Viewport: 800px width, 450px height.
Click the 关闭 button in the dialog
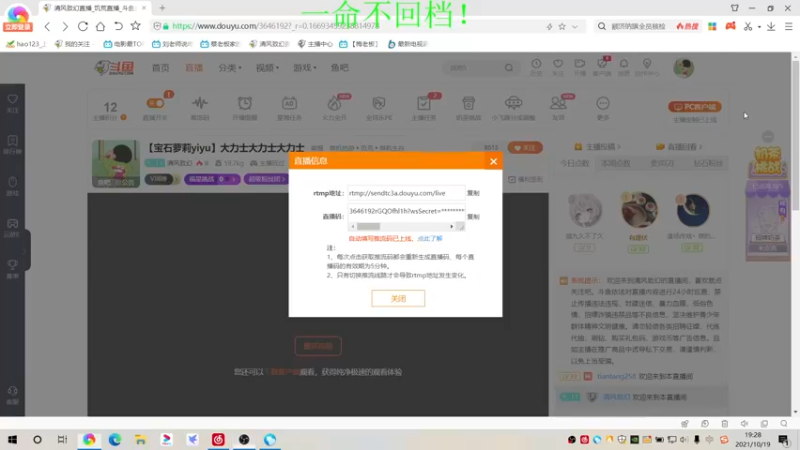[398, 298]
